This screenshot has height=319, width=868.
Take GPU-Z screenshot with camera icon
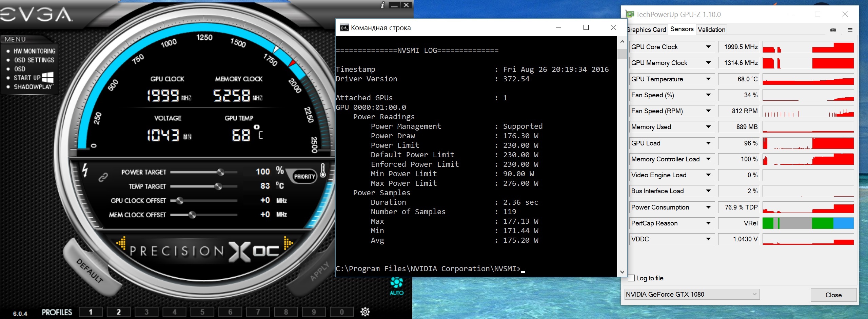pos(833,30)
